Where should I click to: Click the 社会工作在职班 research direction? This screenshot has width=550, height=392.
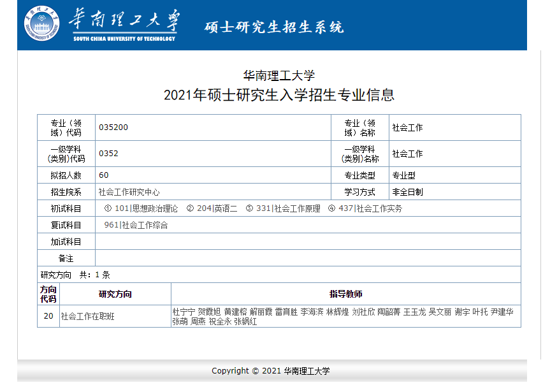[x=88, y=317]
